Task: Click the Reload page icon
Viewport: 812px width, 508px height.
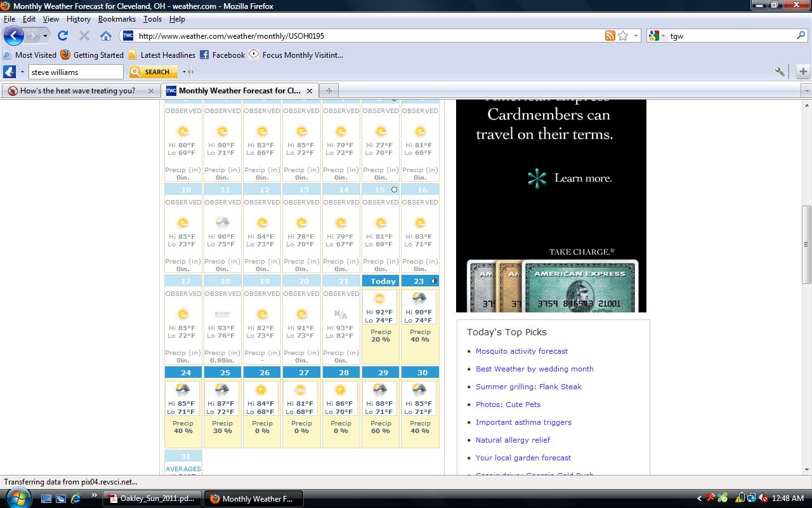Action: coord(62,36)
